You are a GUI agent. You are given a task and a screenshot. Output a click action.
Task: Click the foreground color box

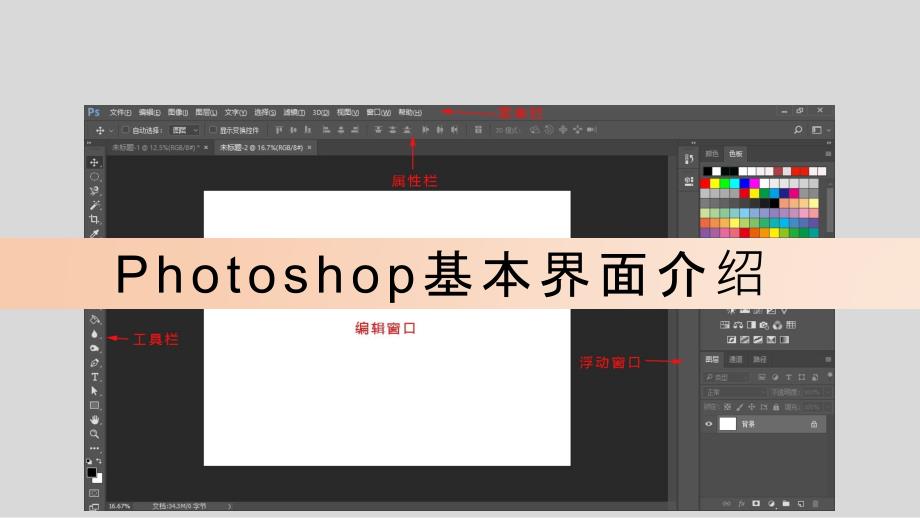pyautogui.click(x=92, y=473)
